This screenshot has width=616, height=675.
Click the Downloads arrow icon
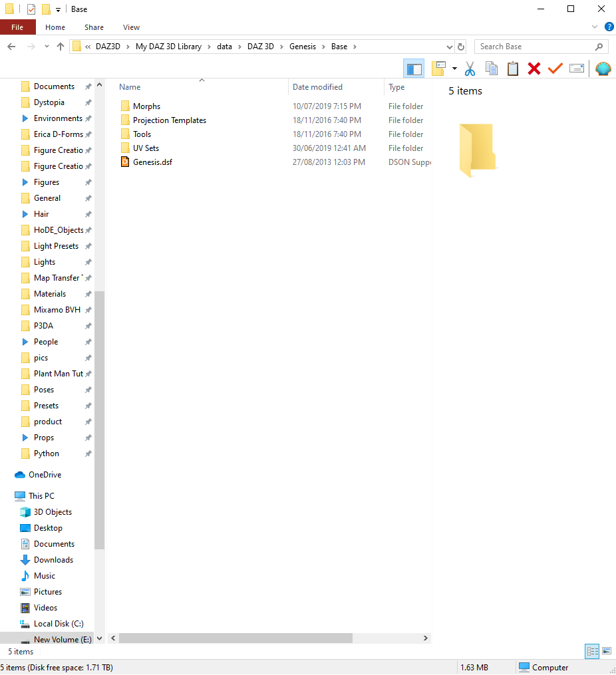coord(25,560)
